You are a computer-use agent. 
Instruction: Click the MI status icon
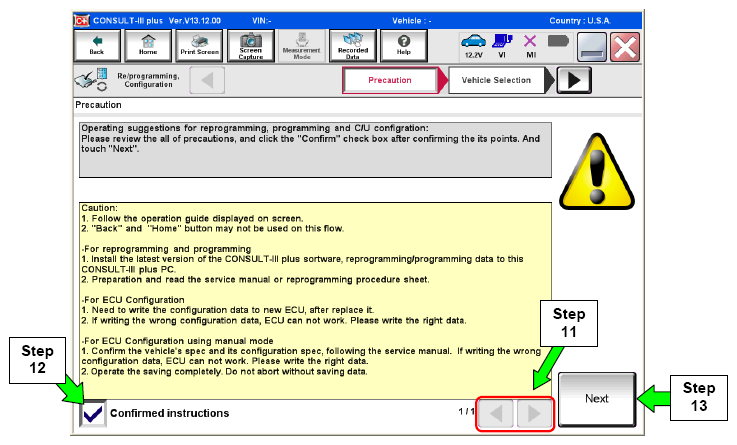(531, 44)
